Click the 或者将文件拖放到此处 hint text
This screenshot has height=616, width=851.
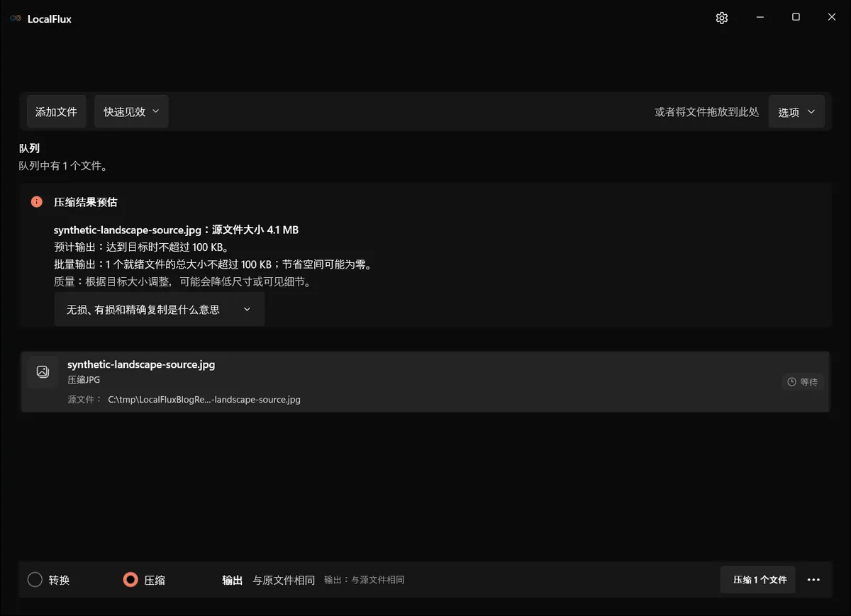pyautogui.click(x=707, y=112)
